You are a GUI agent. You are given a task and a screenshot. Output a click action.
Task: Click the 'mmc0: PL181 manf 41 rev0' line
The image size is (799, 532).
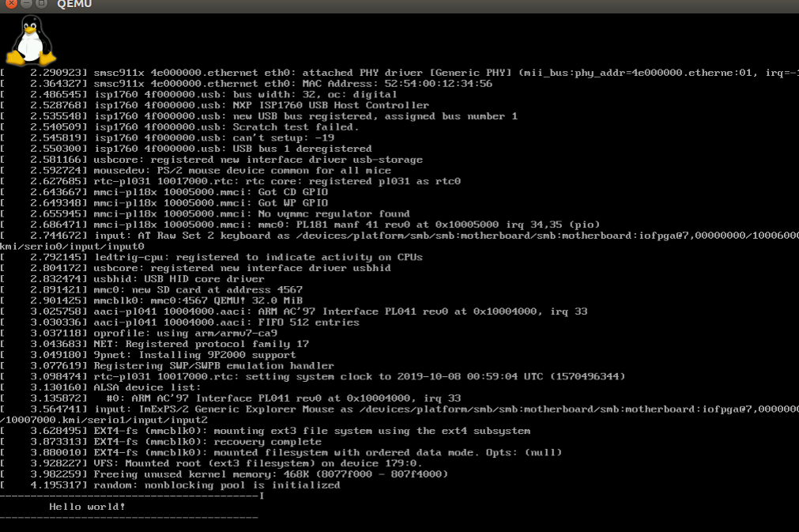[x=300, y=224]
